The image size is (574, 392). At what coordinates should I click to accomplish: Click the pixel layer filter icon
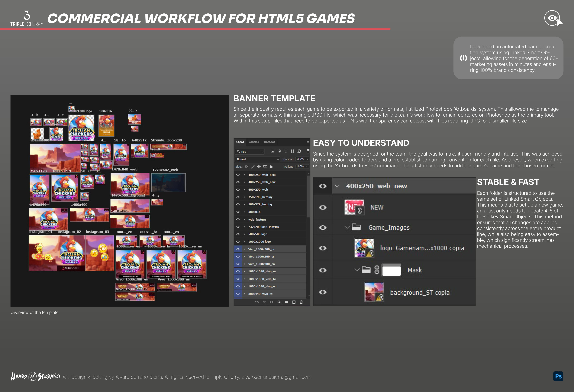[273, 151]
